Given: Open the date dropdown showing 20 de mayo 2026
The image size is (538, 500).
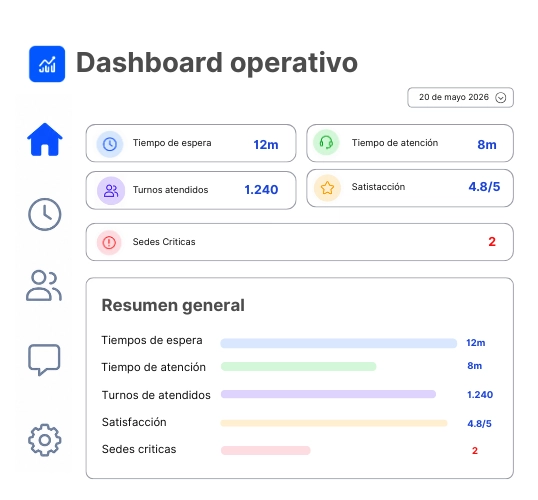Looking at the screenshot, I should [460, 97].
